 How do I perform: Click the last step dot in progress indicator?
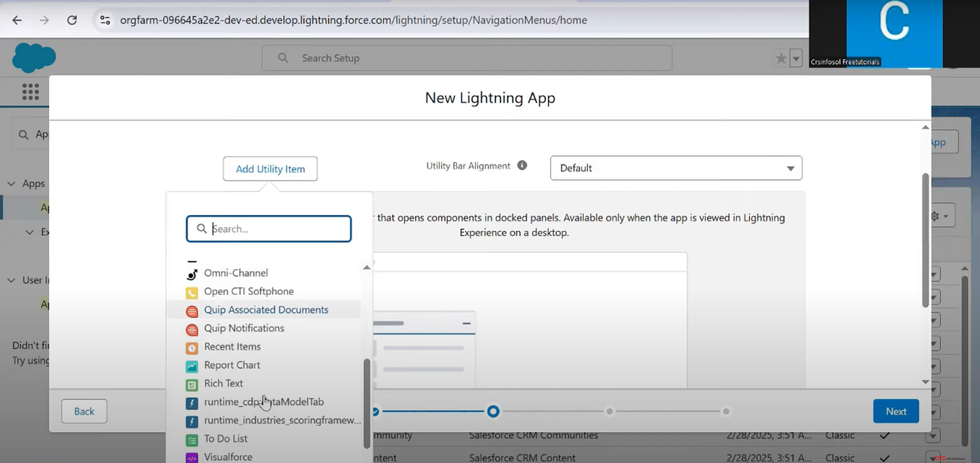pyautogui.click(x=726, y=411)
